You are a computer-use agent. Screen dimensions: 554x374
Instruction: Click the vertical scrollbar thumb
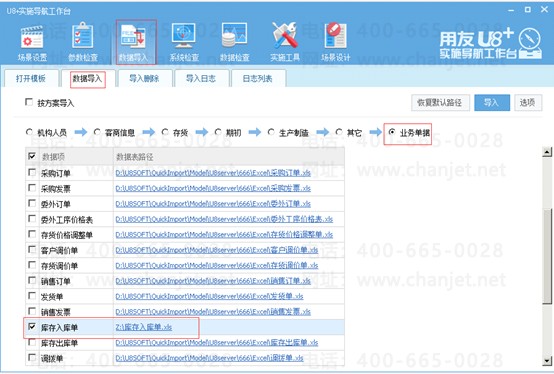547,255
